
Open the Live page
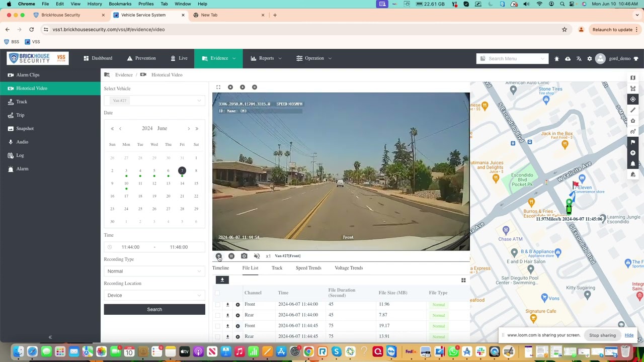coord(179,58)
